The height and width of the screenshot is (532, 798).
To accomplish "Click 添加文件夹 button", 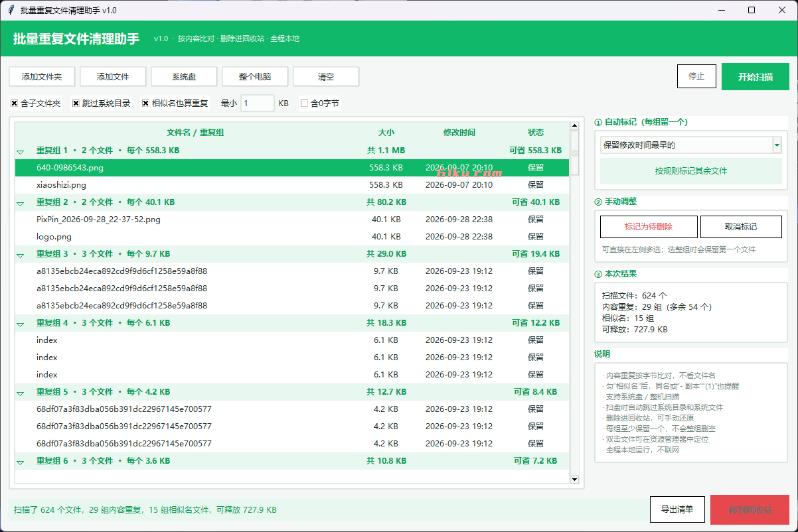I will tap(42, 77).
